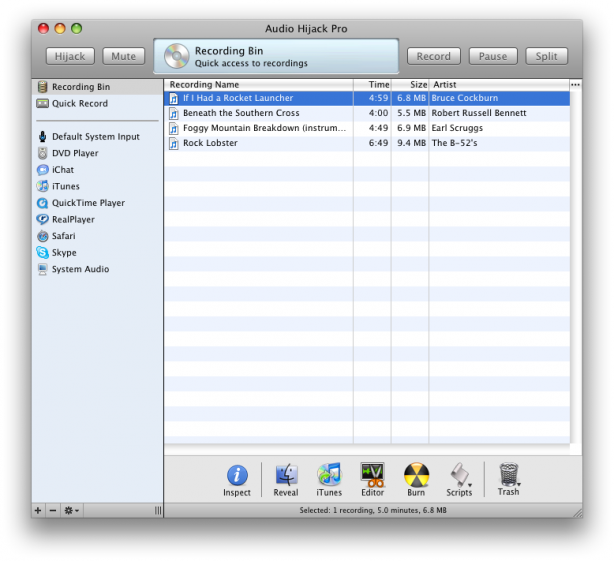
Task: Click artist 'Robert Russell Bennett'
Action: click(479, 113)
